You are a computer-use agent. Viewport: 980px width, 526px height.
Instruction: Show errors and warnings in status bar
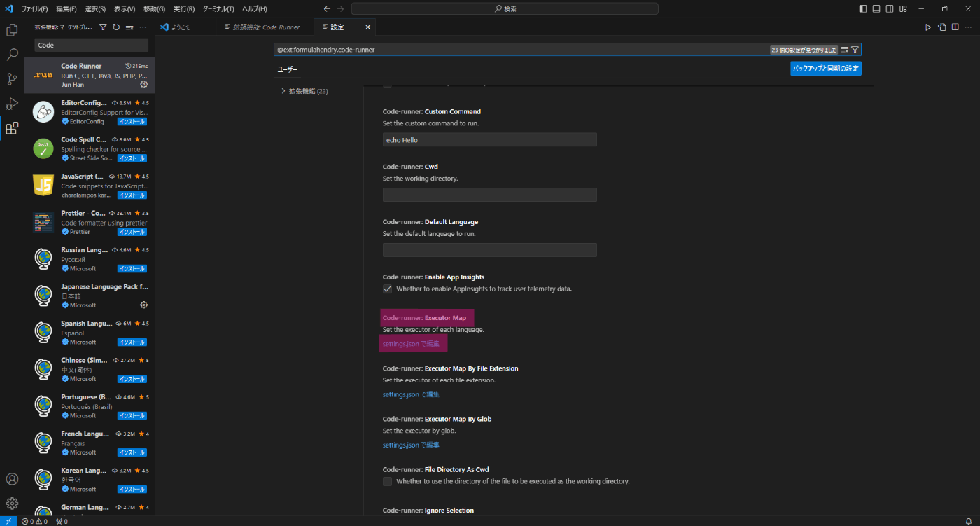click(34, 521)
